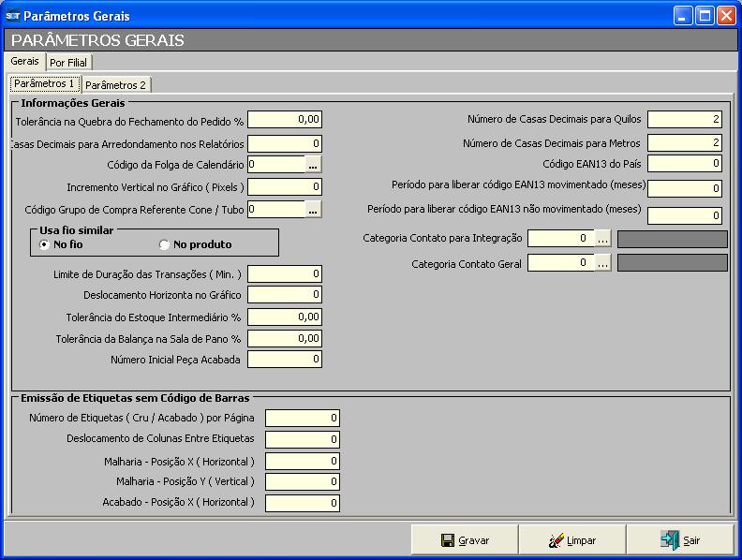Click the Tolerância na Quebra do Fechamento field
Screen dimensions: 742x560
285,120
